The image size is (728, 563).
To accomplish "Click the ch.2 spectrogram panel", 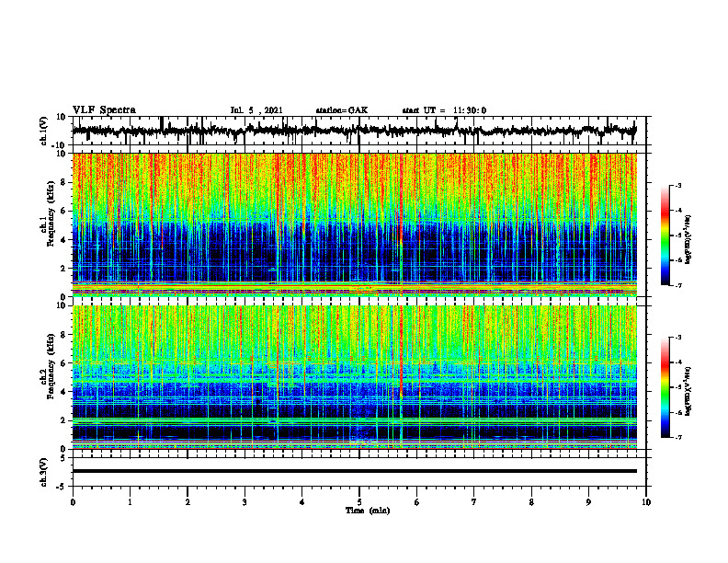I will coord(354,377).
